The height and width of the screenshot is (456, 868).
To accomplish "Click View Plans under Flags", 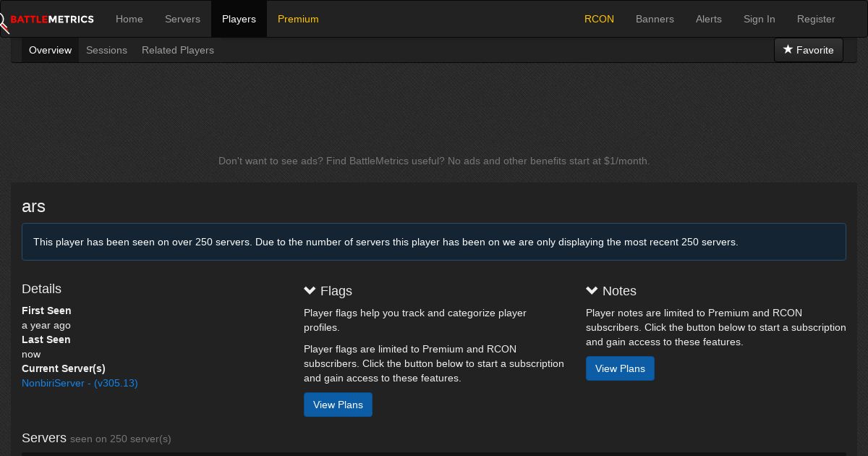I will (x=338, y=405).
